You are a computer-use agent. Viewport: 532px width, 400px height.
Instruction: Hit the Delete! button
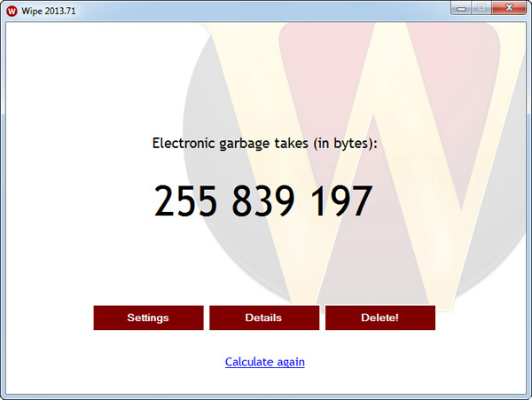pyautogui.click(x=380, y=318)
